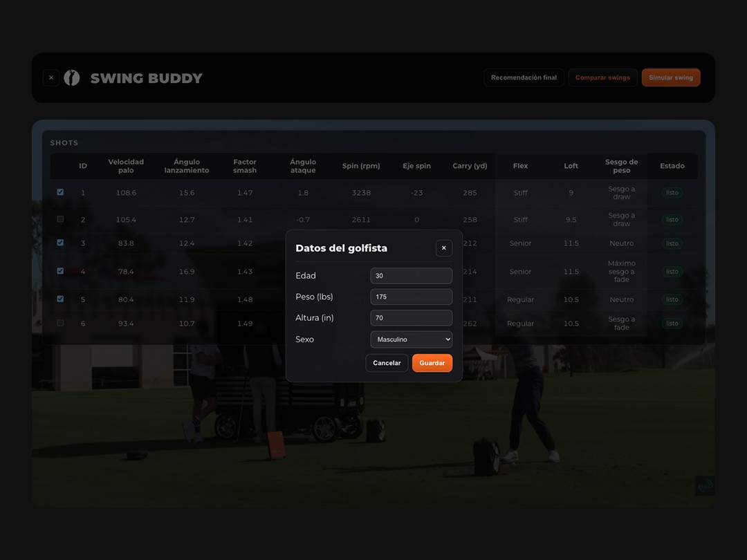Click the 3238 spin value
The image size is (747, 560).
361,193
